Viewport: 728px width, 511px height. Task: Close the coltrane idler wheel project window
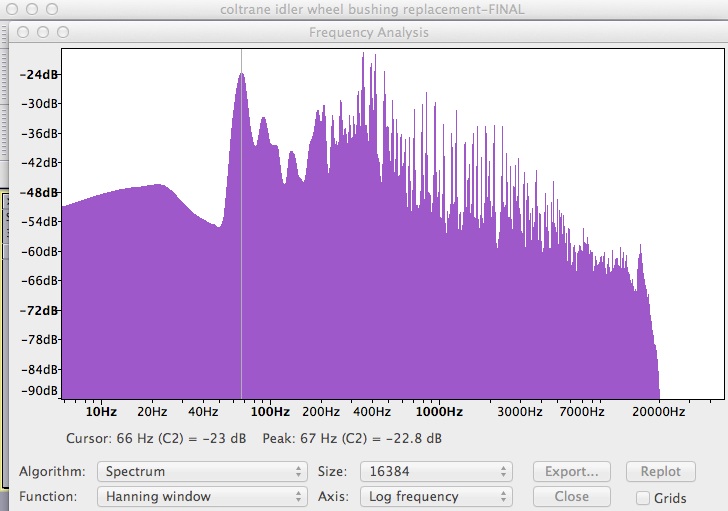coord(12,9)
